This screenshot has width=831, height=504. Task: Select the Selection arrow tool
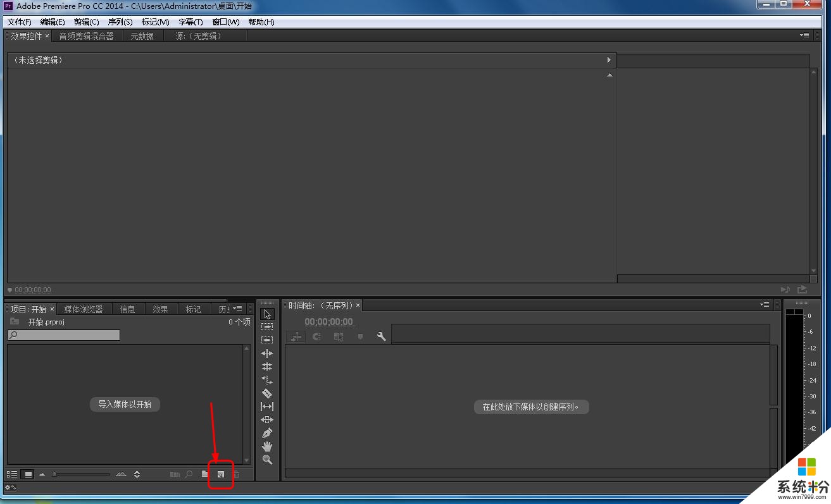point(267,314)
